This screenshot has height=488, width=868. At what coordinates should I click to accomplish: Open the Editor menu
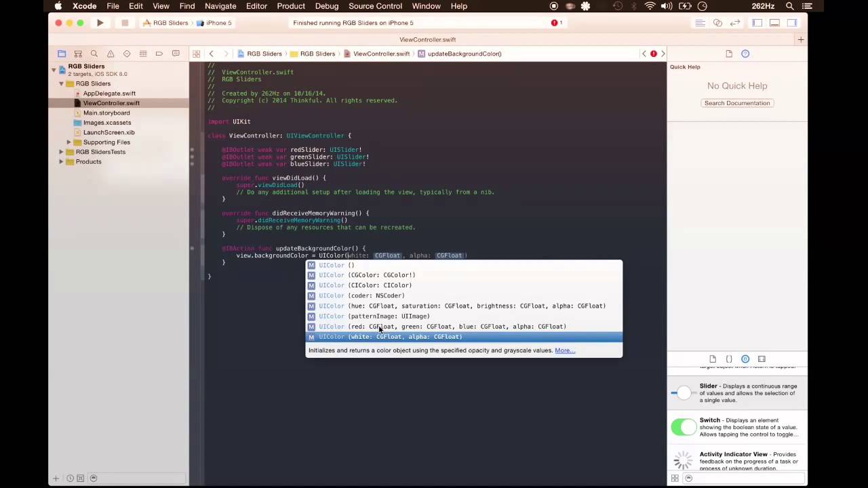click(x=256, y=6)
